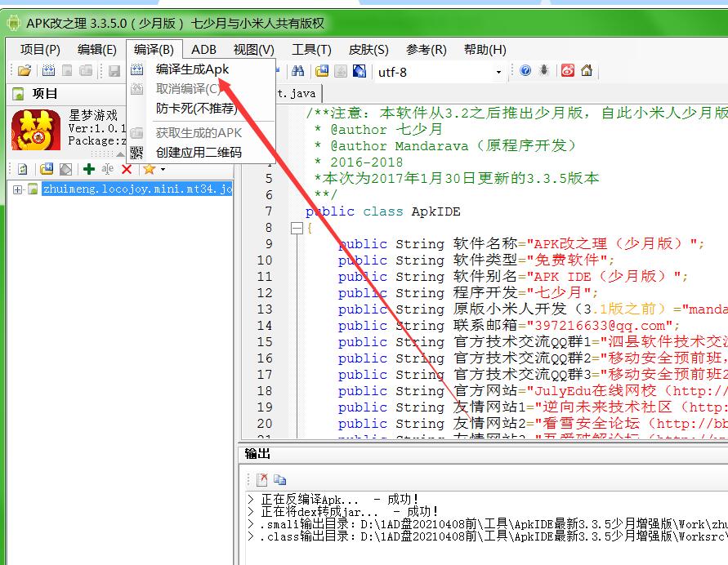
Task: Click the home page house icon
Action: 587,71
